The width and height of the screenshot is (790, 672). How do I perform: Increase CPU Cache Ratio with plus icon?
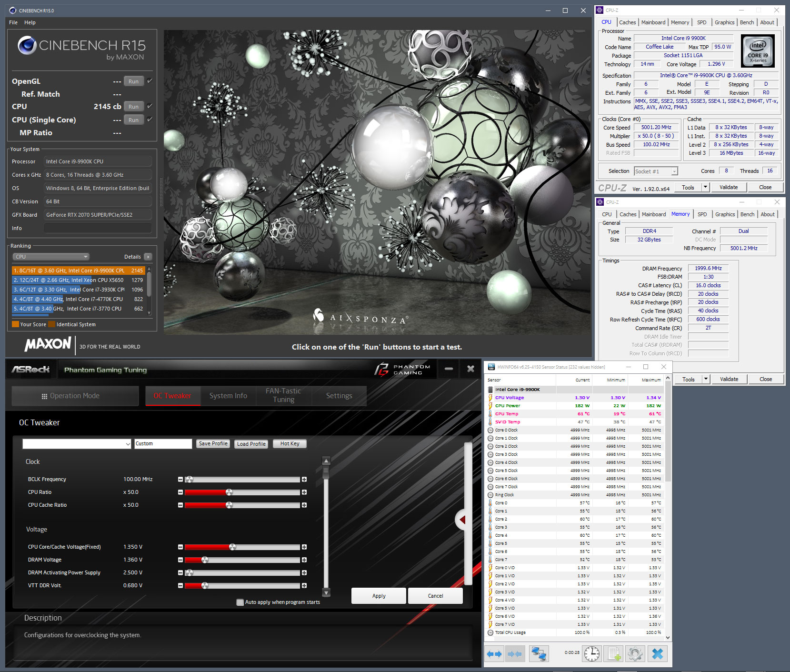[304, 505]
